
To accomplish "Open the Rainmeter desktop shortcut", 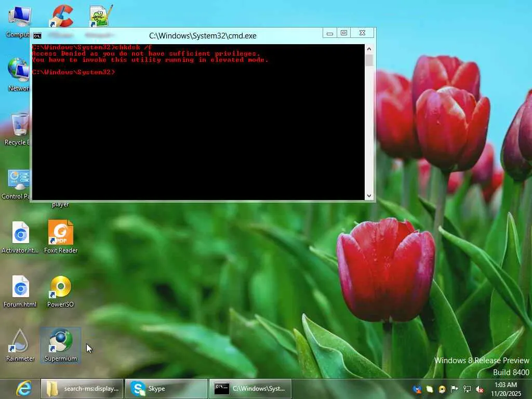I will click(x=20, y=345).
